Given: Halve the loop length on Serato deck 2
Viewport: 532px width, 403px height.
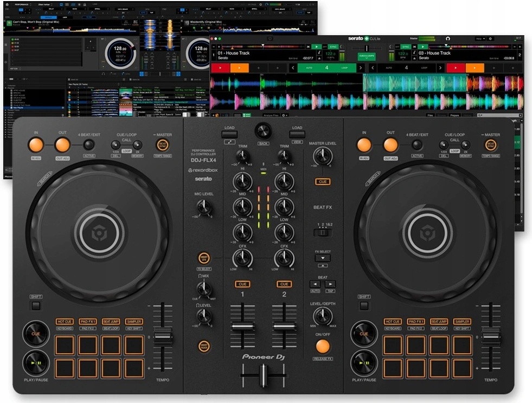Looking at the screenshot, I should coord(373,68).
